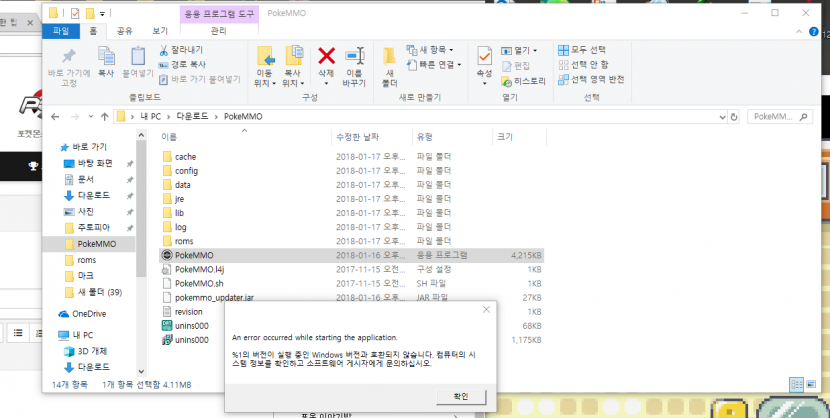Open Pictures (사진) in sidebar
Screen dimensions: 830x418
(x=86, y=212)
